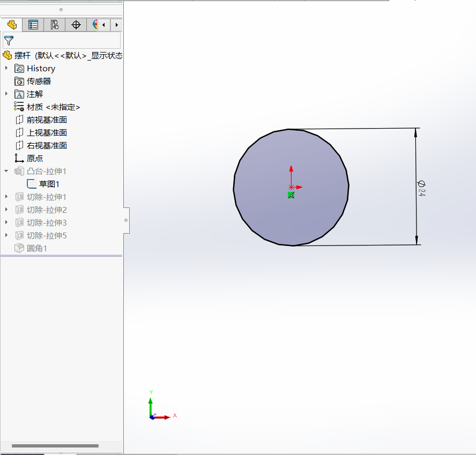Click the 草图1 sketch icon

[32, 184]
